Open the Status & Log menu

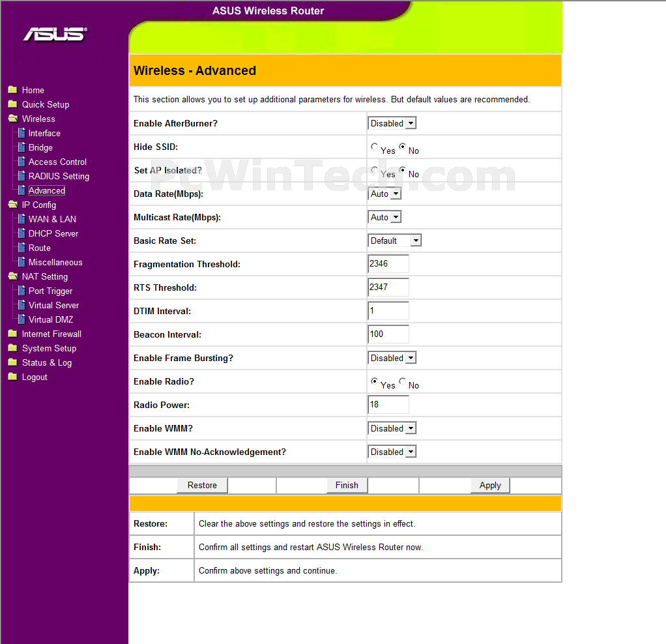[x=47, y=363]
